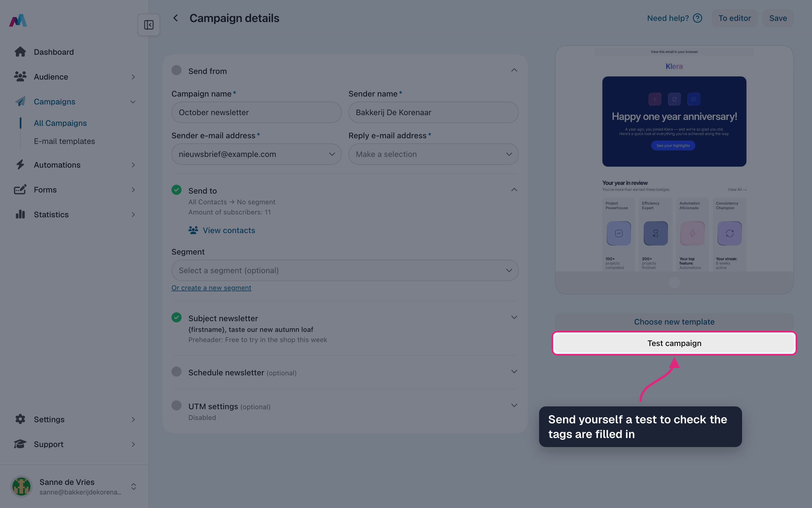Collapse the sidebar with the panel icon
The height and width of the screenshot is (508, 812).
click(x=149, y=25)
